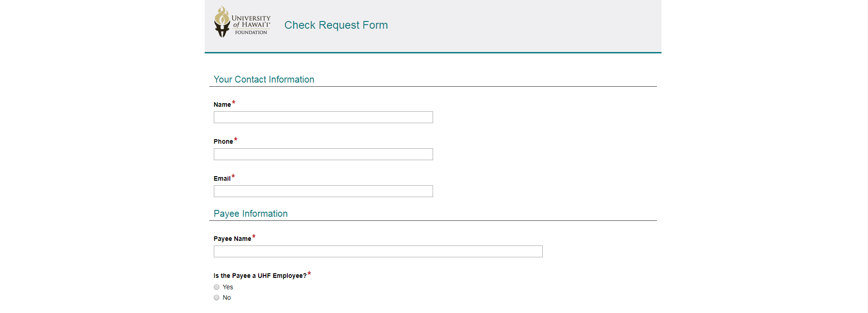This screenshot has height=313, width=868.
Task: Click the Email field label
Action: pyautogui.click(x=222, y=178)
